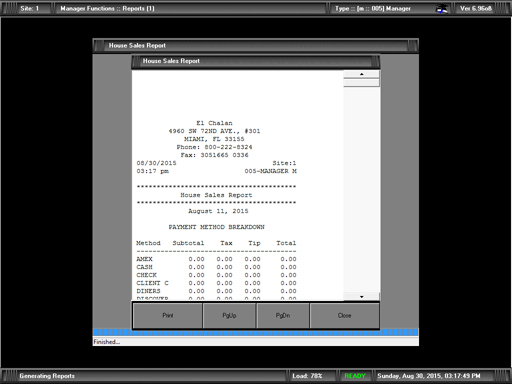Viewport: 512px width, 384px height.
Task: Click Manager Functions :: Reports title
Action: [107, 9]
